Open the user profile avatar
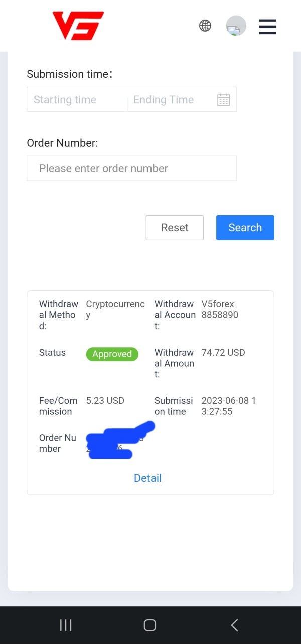301x644 pixels. (x=236, y=26)
